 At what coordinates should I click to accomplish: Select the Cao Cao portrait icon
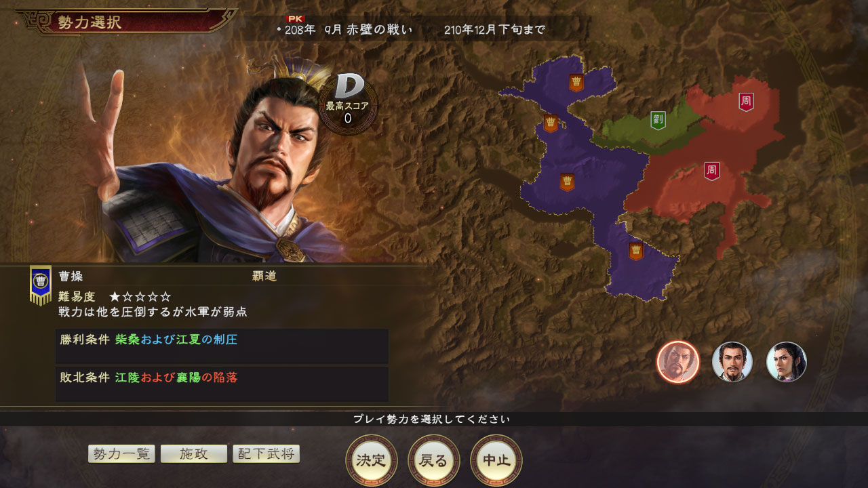point(678,362)
